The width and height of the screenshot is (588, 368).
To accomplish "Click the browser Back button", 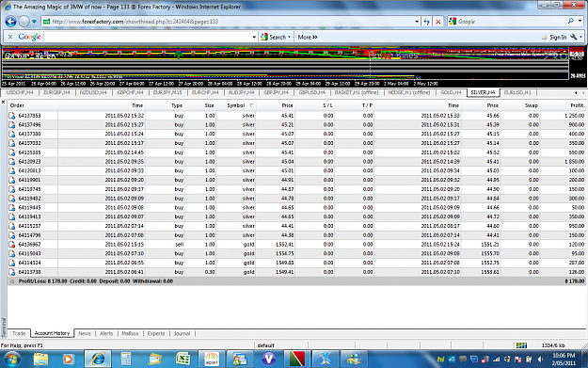I will (x=10, y=22).
